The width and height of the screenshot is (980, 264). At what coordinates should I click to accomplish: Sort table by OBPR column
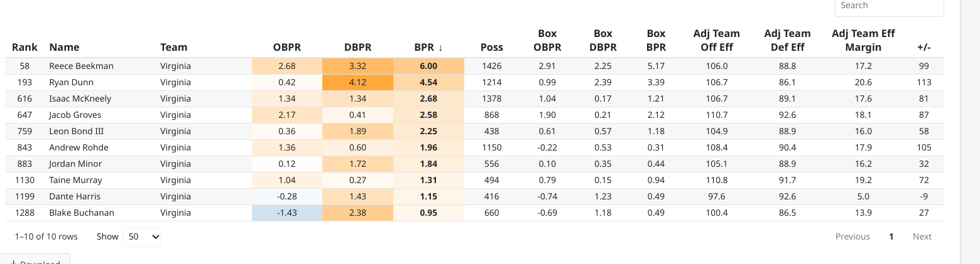pos(286,47)
